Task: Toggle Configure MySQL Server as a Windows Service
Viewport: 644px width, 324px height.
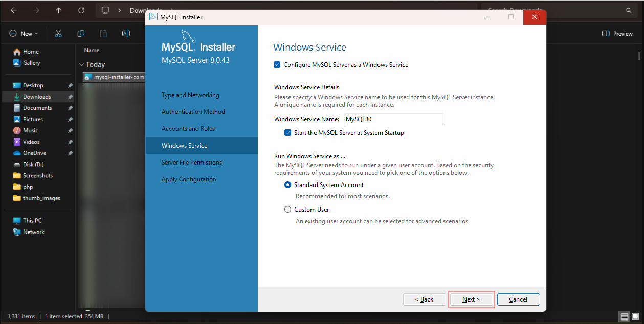Action: [x=277, y=65]
